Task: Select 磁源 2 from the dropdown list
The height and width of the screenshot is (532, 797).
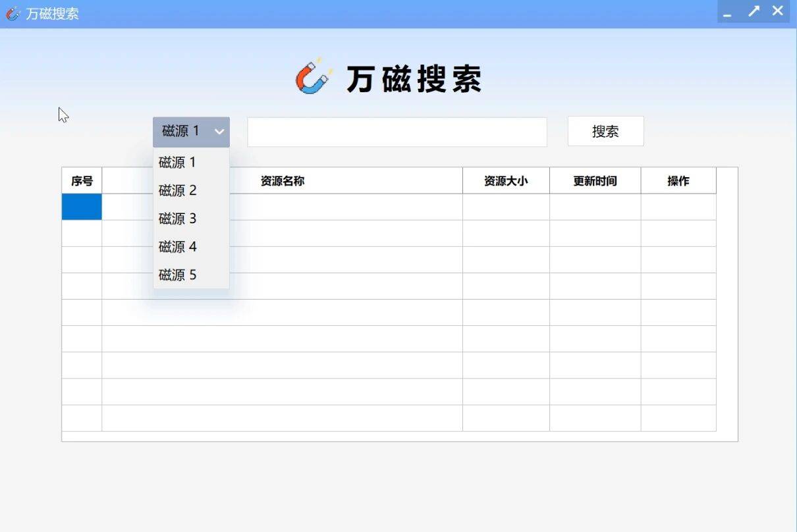Action: (177, 190)
